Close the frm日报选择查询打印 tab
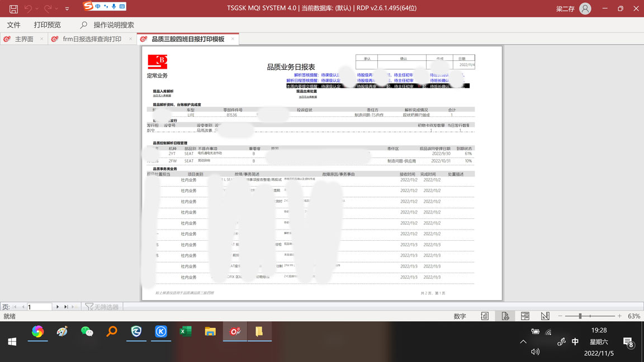 tap(131, 39)
